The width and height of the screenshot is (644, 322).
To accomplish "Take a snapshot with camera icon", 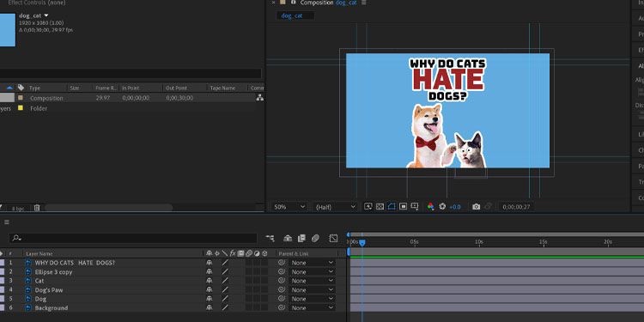I will [476, 207].
